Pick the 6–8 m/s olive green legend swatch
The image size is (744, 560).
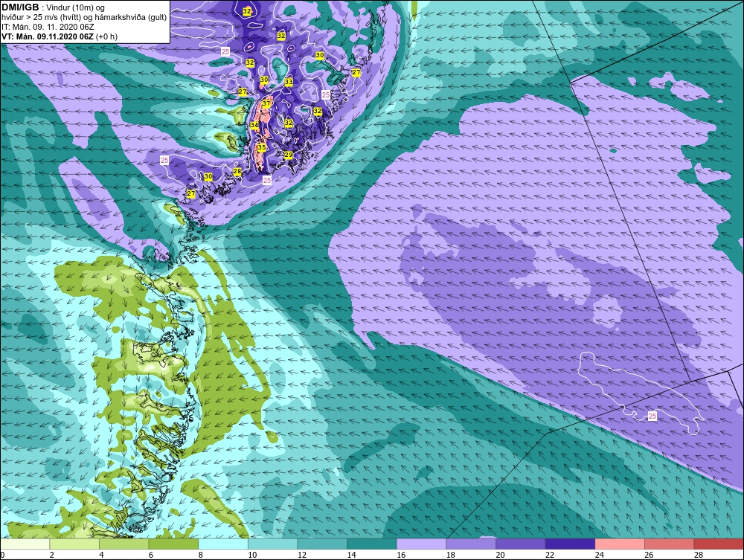coord(173,544)
